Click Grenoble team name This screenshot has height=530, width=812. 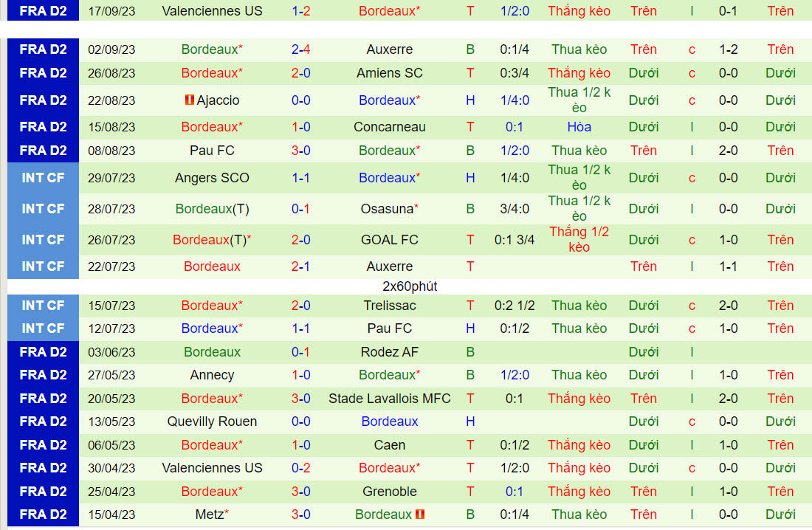click(389, 492)
